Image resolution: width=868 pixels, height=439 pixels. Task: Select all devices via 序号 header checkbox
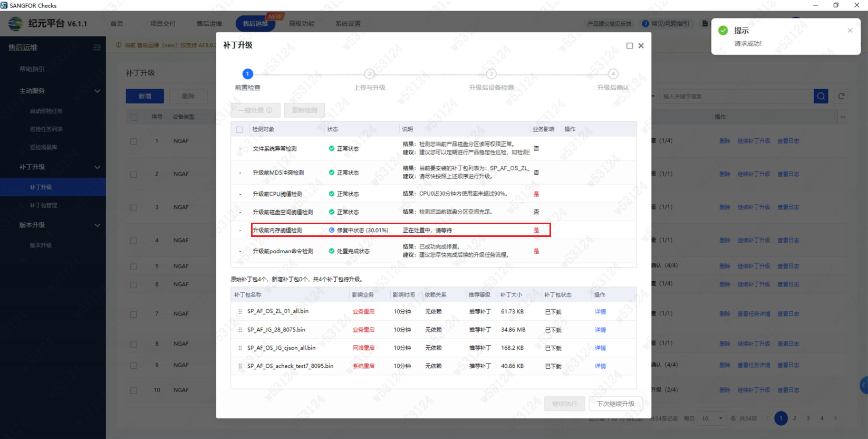pos(133,117)
